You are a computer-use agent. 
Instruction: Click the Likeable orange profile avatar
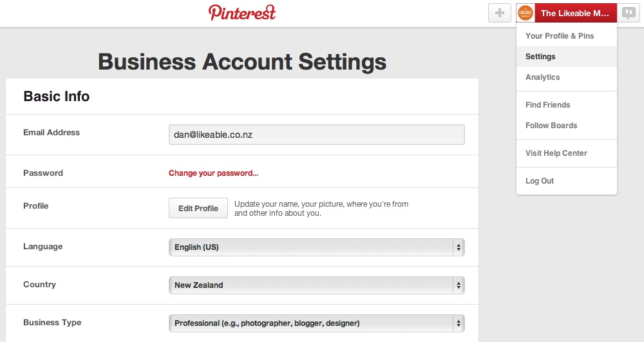pos(526,13)
